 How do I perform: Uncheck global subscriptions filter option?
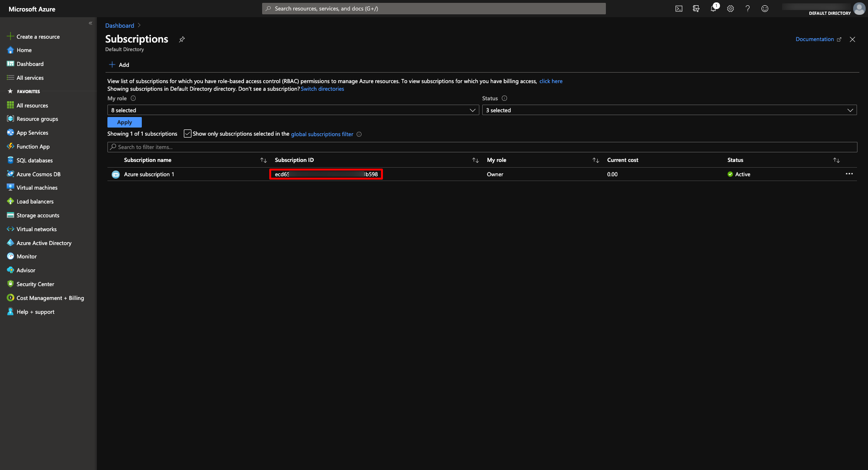(x=187, y=133)
